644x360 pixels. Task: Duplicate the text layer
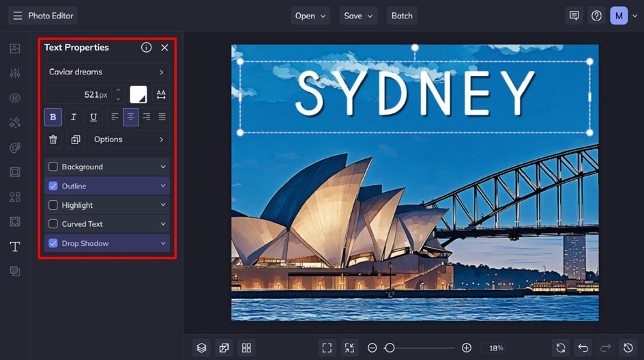76,139
